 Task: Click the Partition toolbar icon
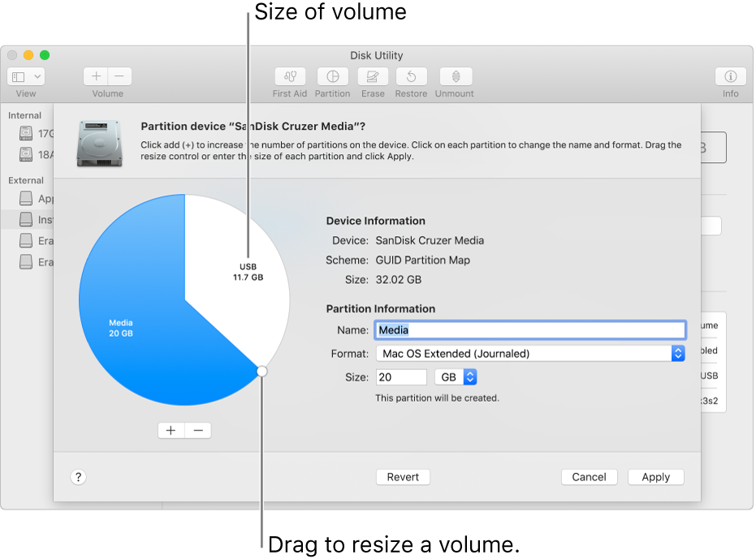[x=333, y=76]
